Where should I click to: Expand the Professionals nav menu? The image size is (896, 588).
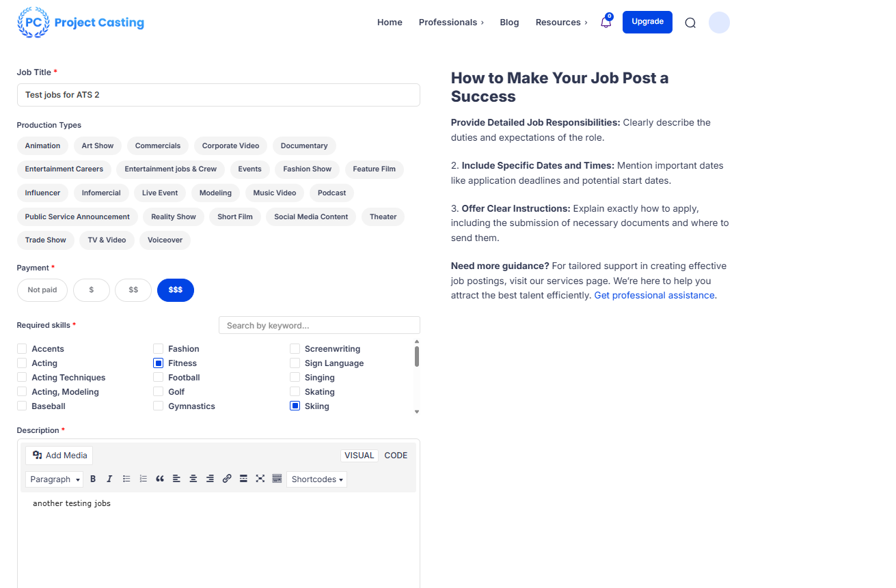pyautogui.click(x=451, y=23)
